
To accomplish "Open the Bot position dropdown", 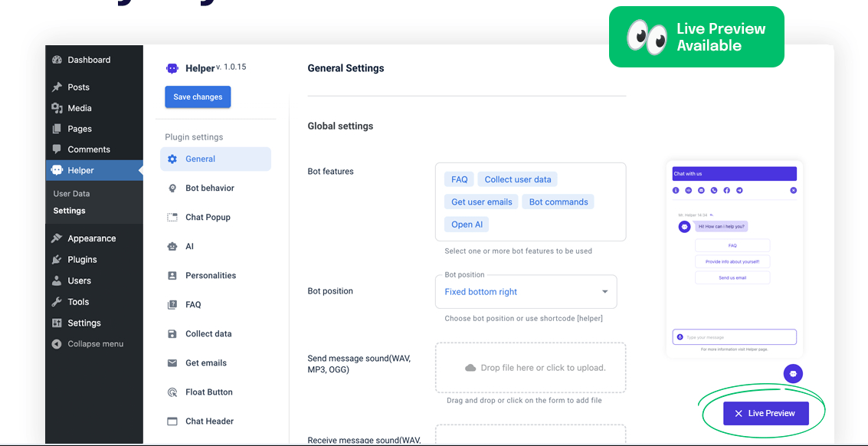I will click(526, 292).
